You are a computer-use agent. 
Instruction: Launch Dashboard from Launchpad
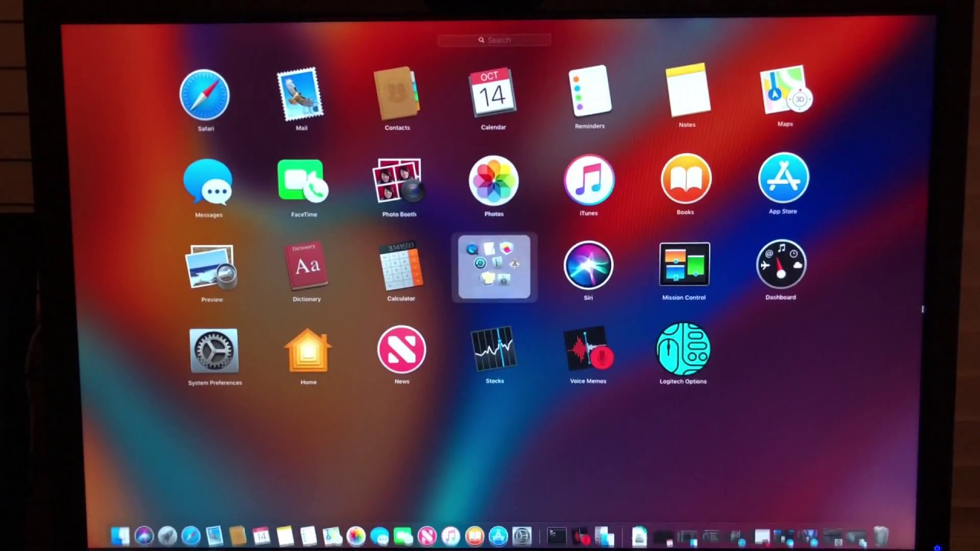781,265
